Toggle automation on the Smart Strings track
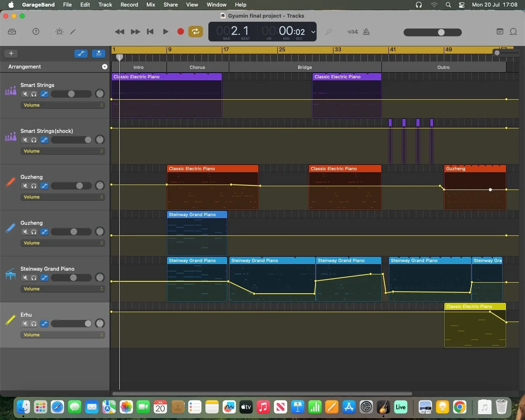 (44, 94)
